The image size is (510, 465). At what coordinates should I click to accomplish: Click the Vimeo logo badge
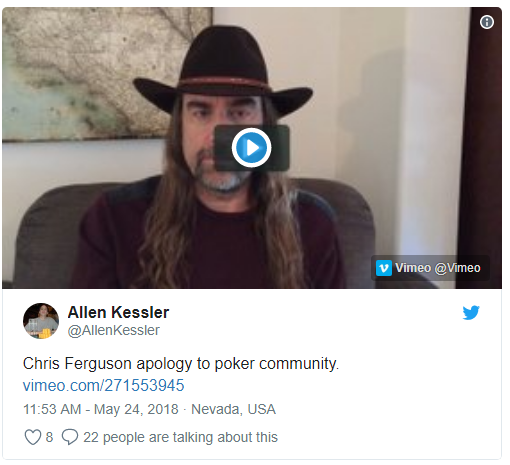384,268
